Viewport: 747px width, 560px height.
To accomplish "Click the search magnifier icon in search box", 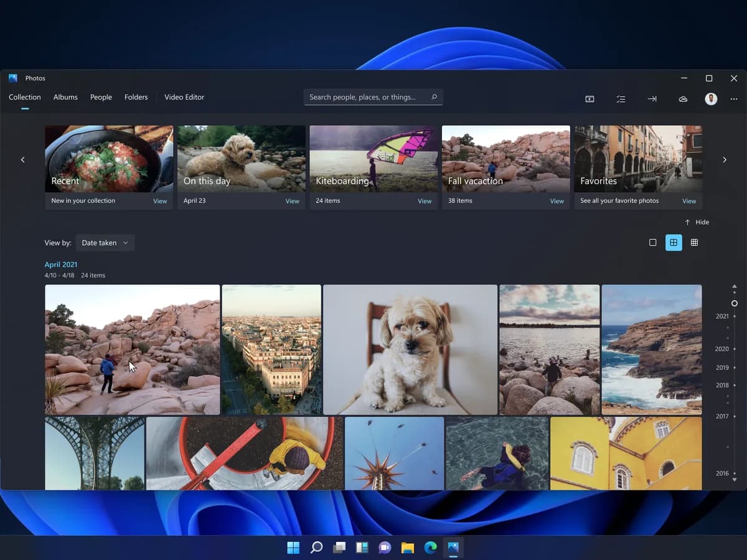I will point(434,97).
